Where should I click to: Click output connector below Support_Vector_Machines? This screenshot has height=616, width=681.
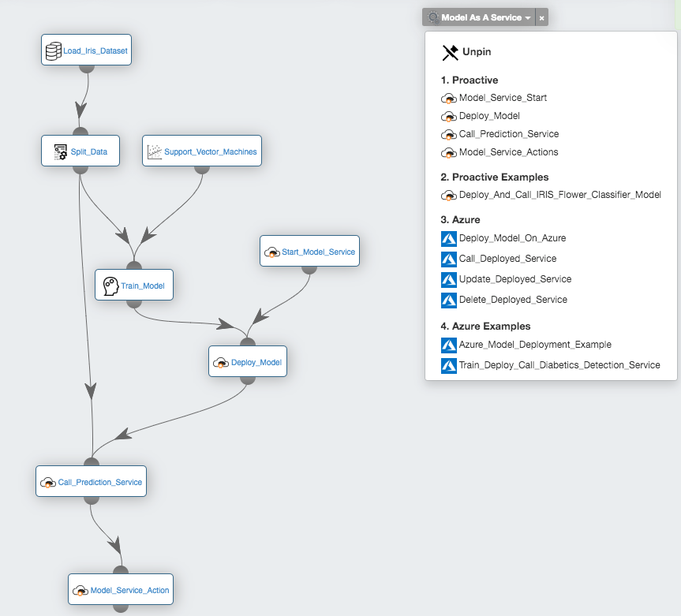click(x=202, y=170)
